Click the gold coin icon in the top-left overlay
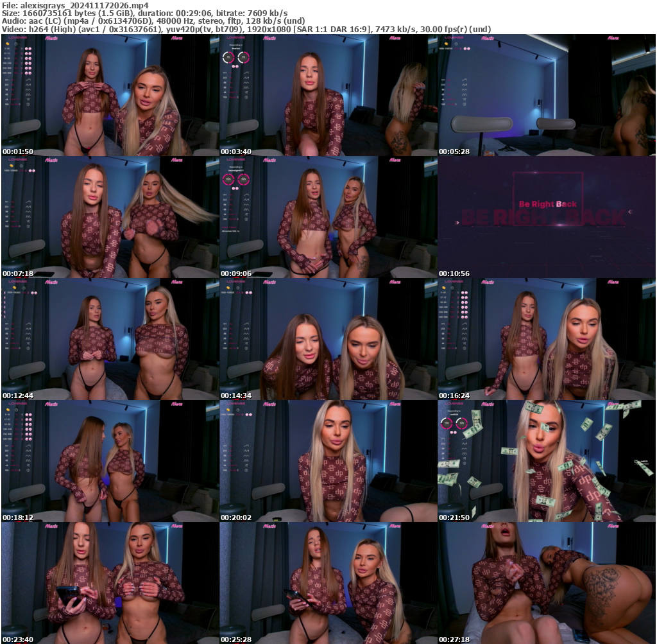This screenshot has width=657, height=644. [7, 44]
